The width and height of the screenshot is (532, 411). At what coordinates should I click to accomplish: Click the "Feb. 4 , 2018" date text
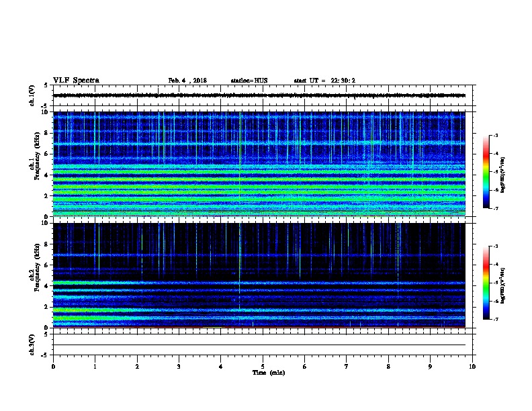(x=187, y=81)
